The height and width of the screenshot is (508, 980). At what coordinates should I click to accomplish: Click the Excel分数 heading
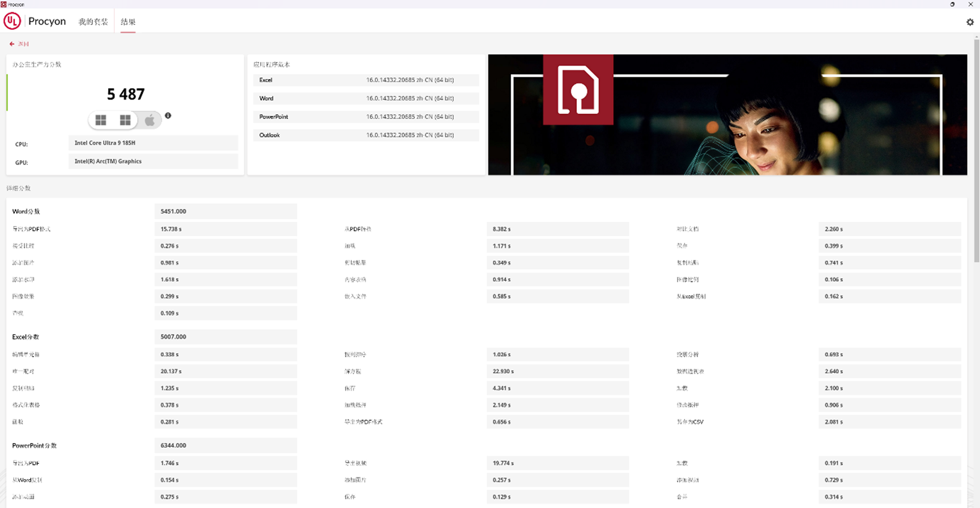pos(25,337)
